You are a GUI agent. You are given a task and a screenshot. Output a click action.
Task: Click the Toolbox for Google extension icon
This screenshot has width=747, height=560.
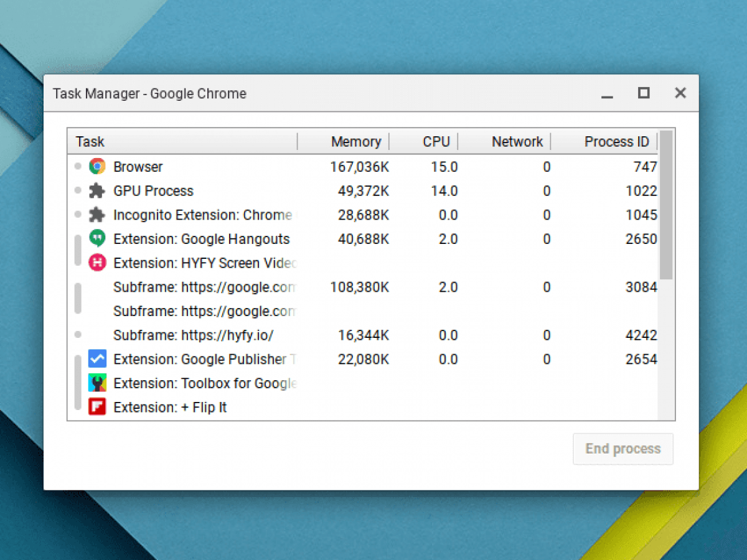click(x=97, y=383)
